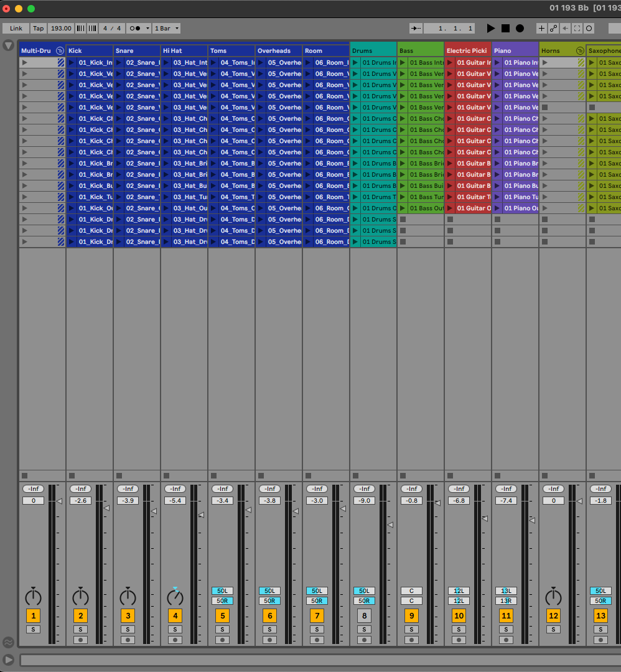Toggle the Automation Arm icon
Image resolution: width=621 pixels, height=672 pixels.
point(553,28)
